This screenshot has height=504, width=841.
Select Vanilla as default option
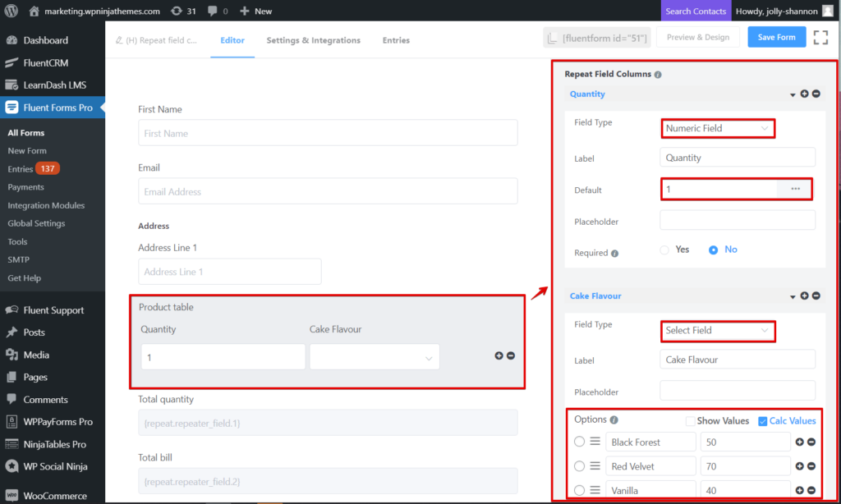point(579,490)
